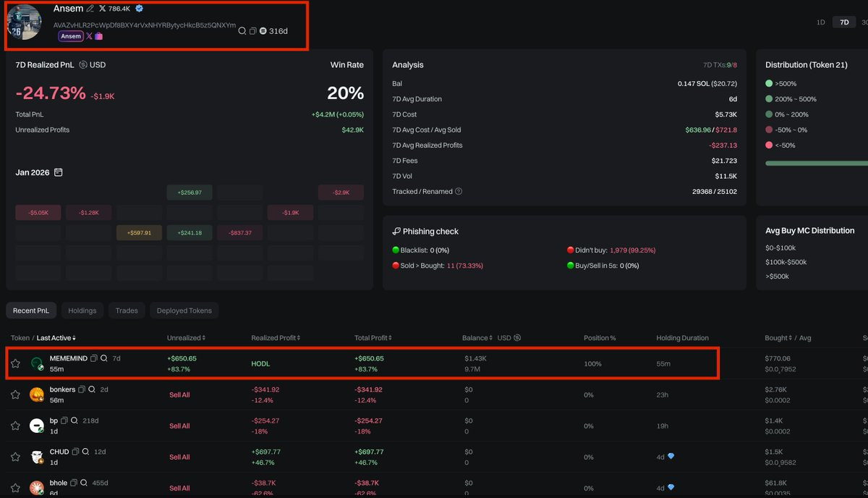Open the Deployed Tokens tab
Image resolution: width=868 pixels, height=498 pixels.
(184, 311)
